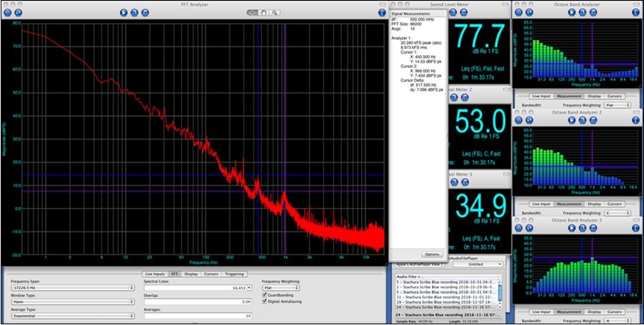
Task: Click the help icon in FFT Analyzer toolbar
Action: click(x=381, y=12)
